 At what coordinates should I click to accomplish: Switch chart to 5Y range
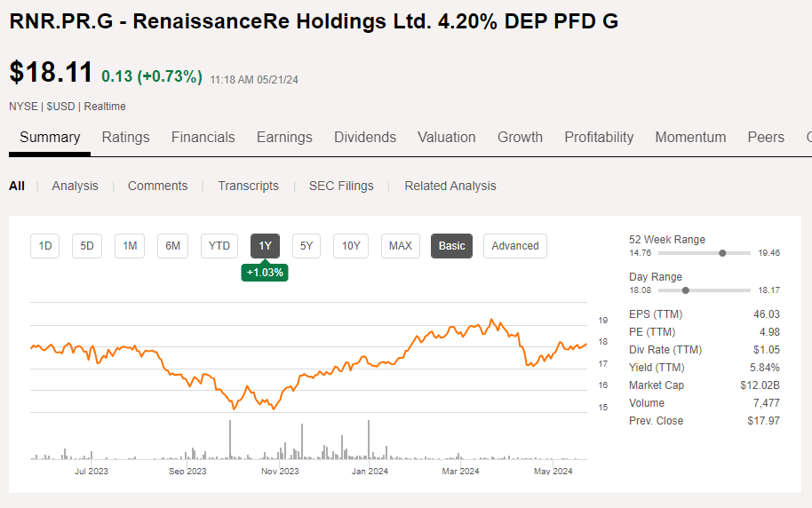306,246
